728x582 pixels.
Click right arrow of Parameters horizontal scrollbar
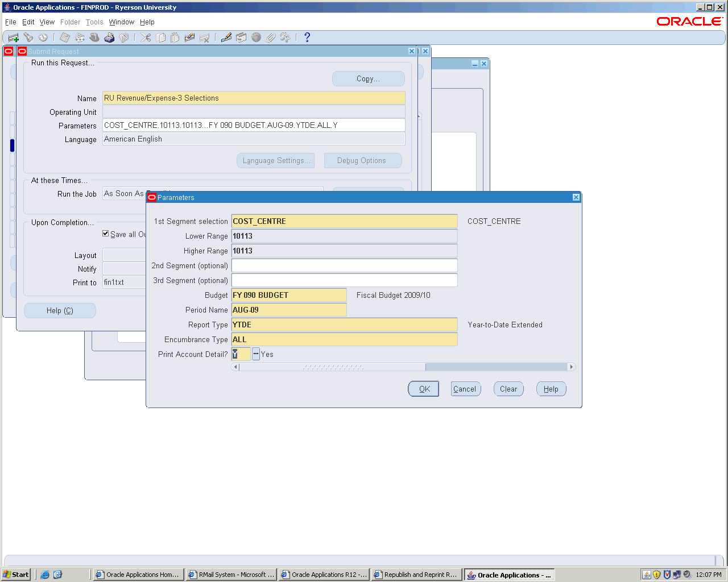tap(572, 367)
